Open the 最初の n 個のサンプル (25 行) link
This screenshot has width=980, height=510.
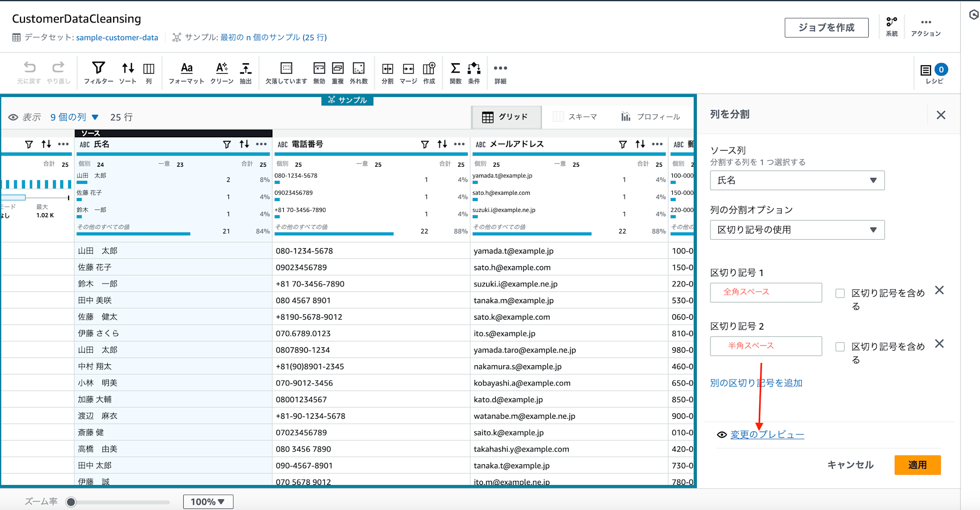tap(273, 37)
